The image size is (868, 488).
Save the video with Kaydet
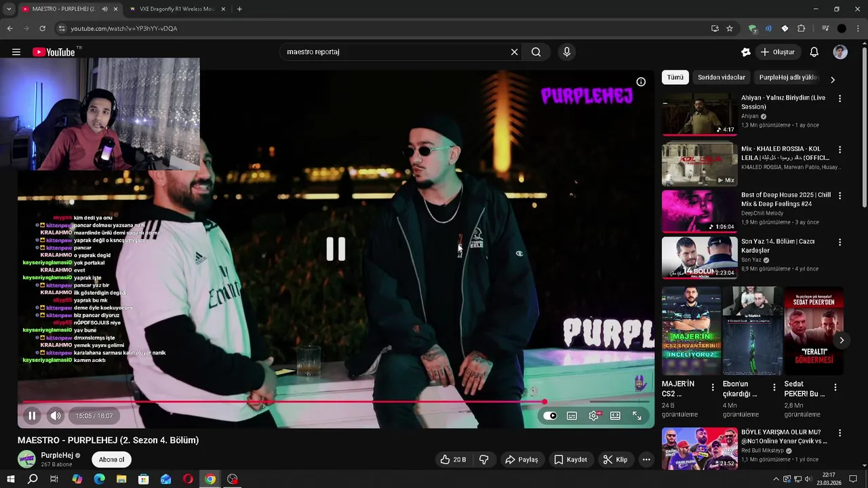[570, 460]
